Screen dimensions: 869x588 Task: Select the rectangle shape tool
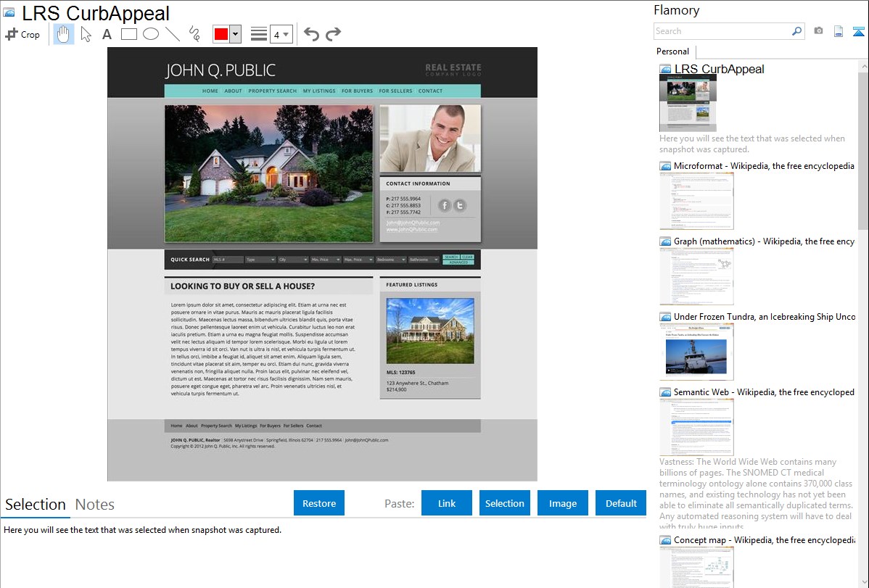pyautogui.click(x=129, y=34)
